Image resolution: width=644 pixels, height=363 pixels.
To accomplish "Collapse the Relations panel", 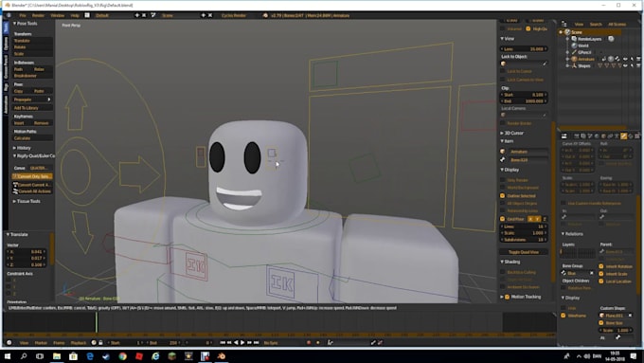I will (572, 233).
